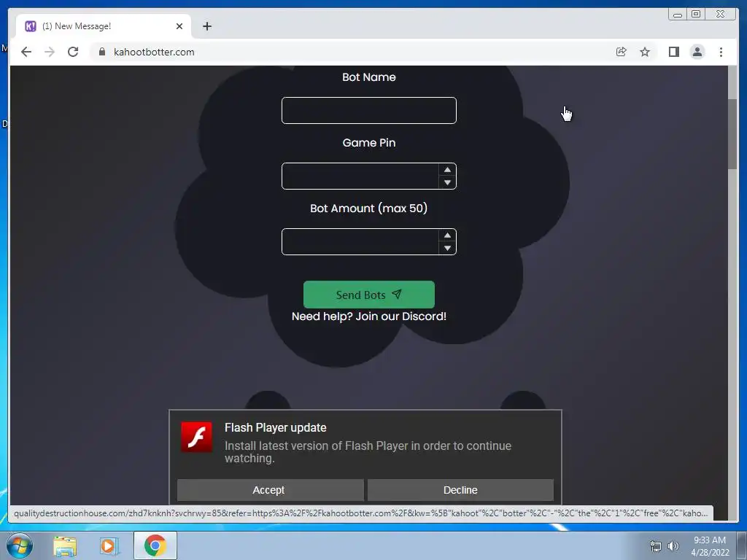The height and width of the screenshot is (560, 747).
Task: Click the Bot Name label
Action: point(368,77)
